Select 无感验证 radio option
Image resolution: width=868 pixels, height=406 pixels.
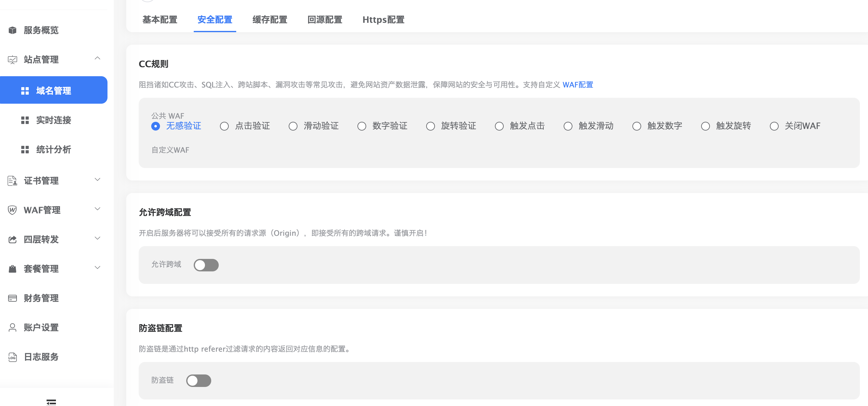[155, 126]
